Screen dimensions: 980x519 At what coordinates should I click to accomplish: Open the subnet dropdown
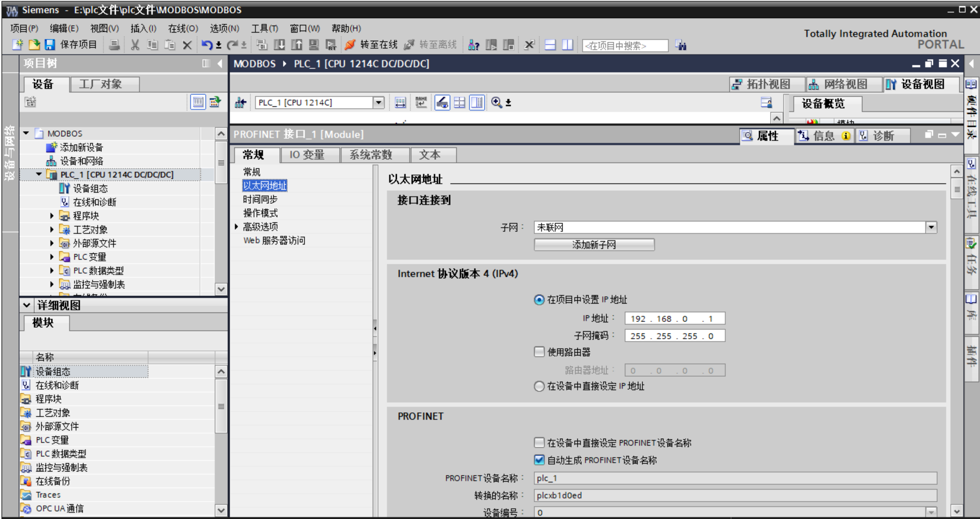click(x=931, y=227)
